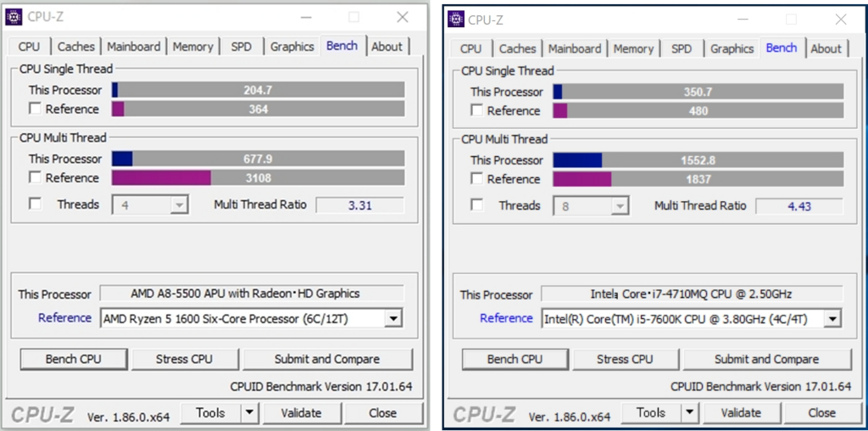Click the 1552.8 multi thread score bar

click(x=698, y=160)
